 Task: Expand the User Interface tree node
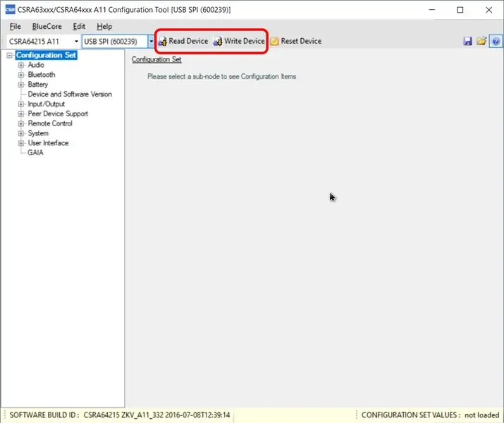pyautogui.click(x=21, y=143)
